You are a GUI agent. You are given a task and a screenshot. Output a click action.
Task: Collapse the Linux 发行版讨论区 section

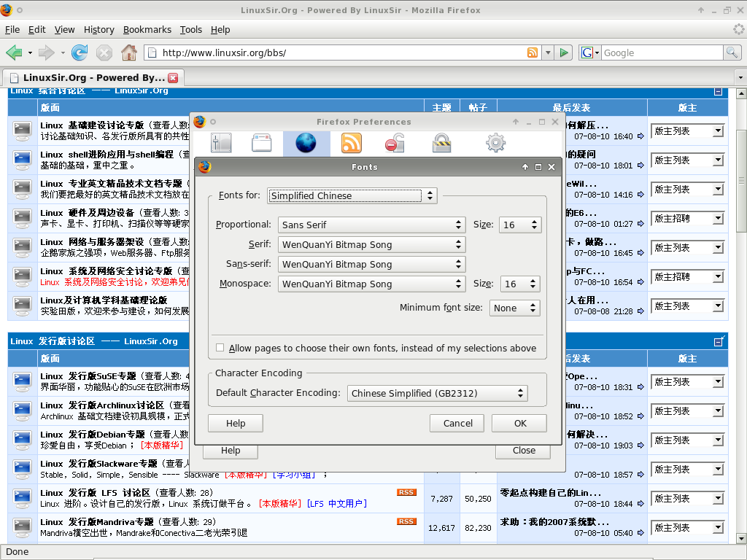(719, 341)
